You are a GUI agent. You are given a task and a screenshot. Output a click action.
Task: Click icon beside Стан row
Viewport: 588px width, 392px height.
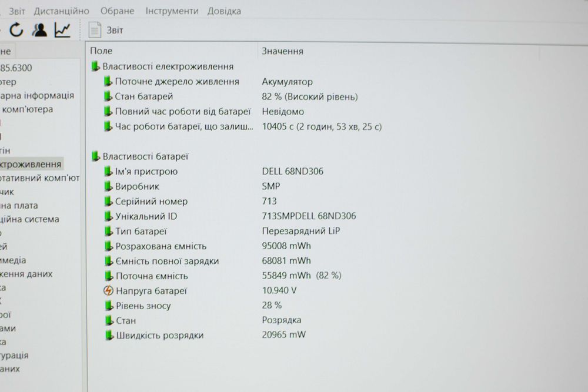(x=109, y=320)
